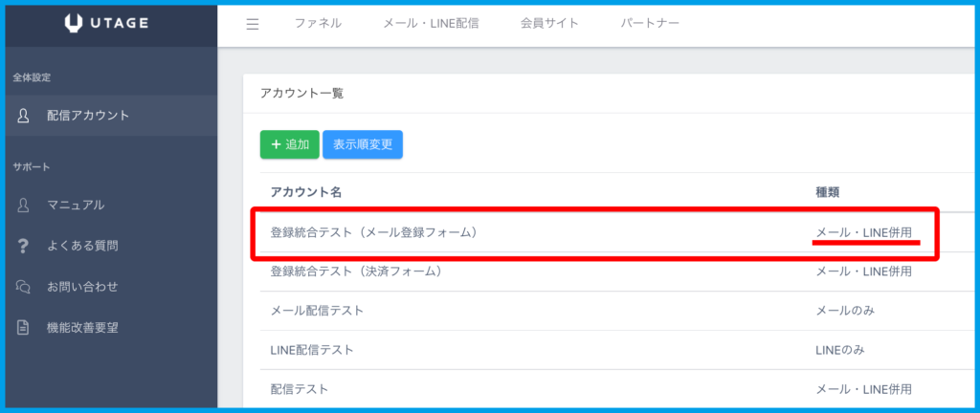Click the アカウント名 column header
The image size is (980, 413).
click(x=306, y=192)
